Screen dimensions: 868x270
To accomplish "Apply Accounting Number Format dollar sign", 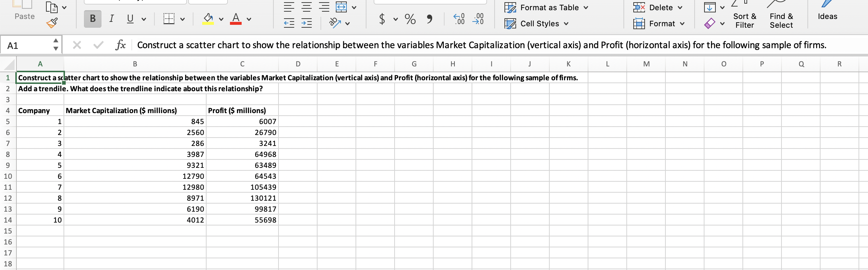I will click(382, 19).
